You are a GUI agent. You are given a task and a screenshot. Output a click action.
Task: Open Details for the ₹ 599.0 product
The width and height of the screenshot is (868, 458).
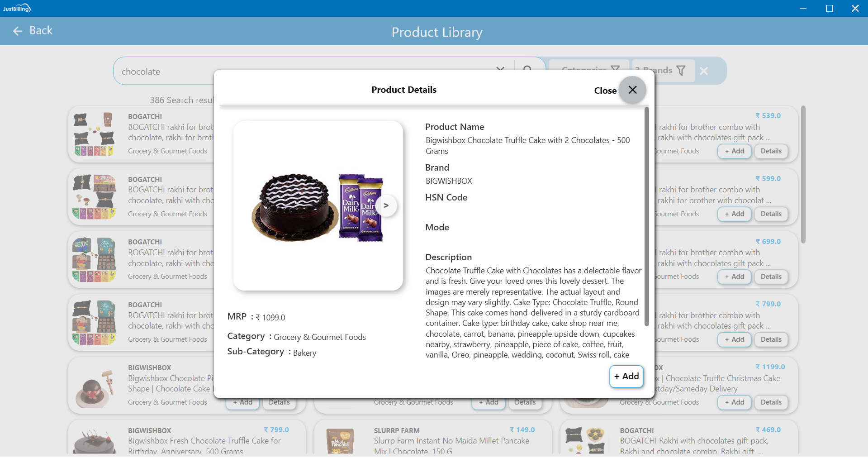pyautogui.click(x=771, y=214)
